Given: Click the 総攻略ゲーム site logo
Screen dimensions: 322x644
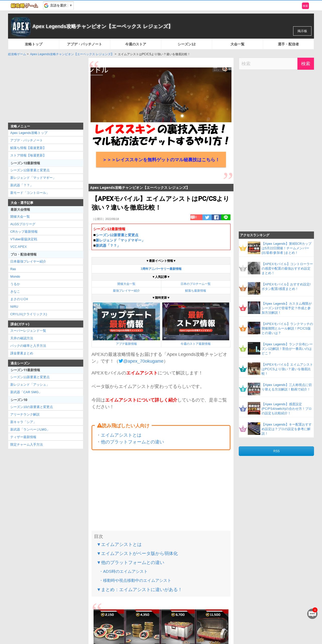Looking at the screenshot, I should point(24,6).
